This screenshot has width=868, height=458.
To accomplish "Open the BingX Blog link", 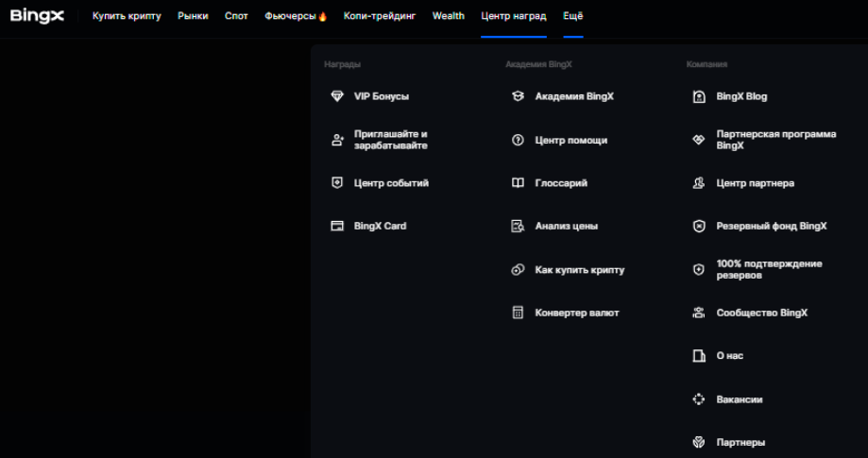I will [x=742, y=96].
